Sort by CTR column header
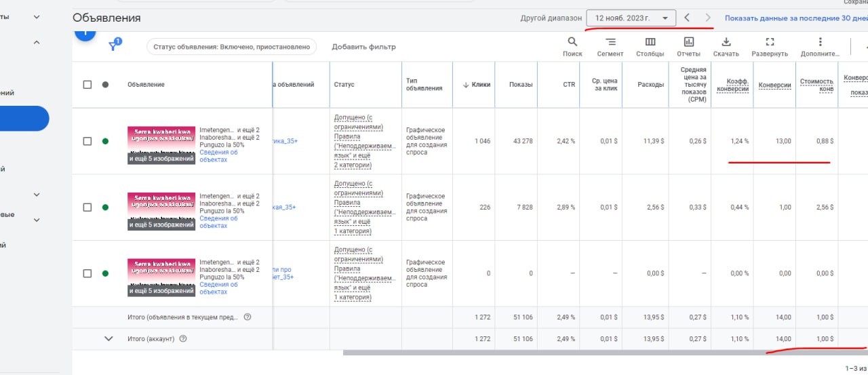The width and height of the screenshot is (868, 375). [569, 85]
